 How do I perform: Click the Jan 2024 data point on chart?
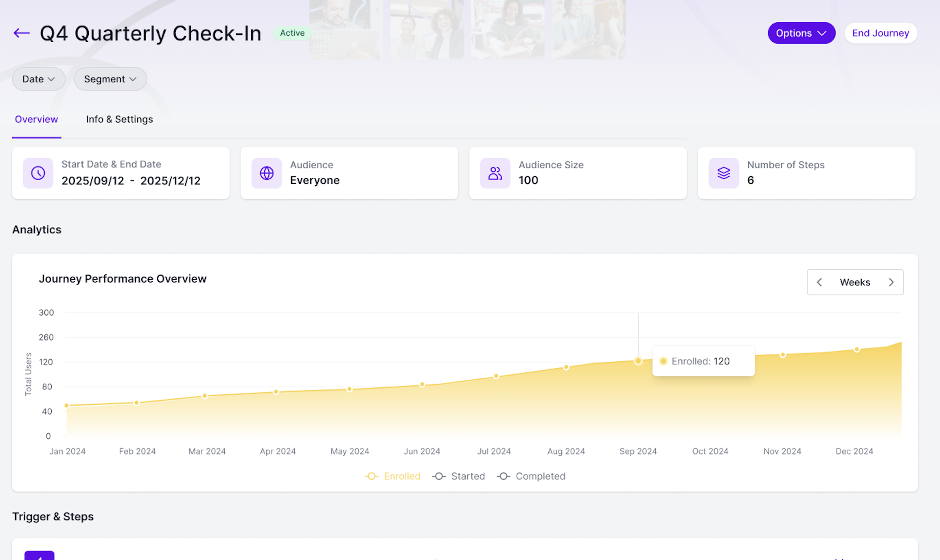(67, 406)
